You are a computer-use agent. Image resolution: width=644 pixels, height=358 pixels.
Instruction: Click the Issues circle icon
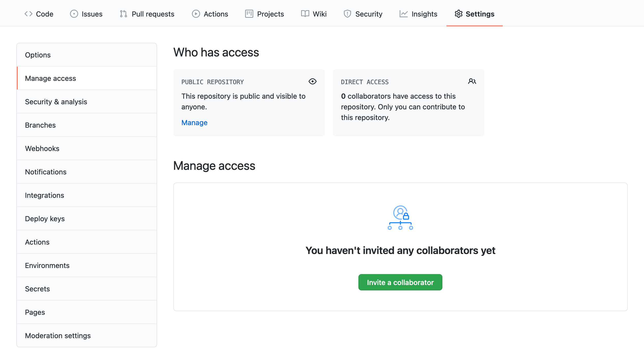pyautogui.click(x=74, y=14)
